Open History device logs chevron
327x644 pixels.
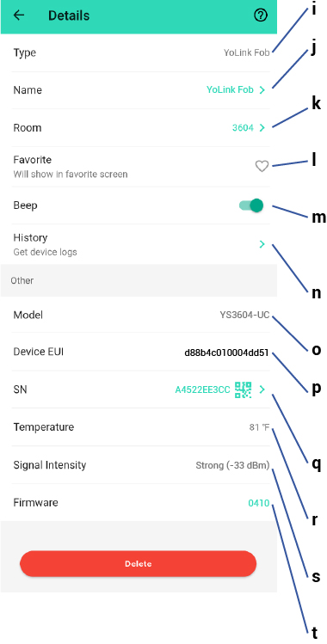point(262,244)
